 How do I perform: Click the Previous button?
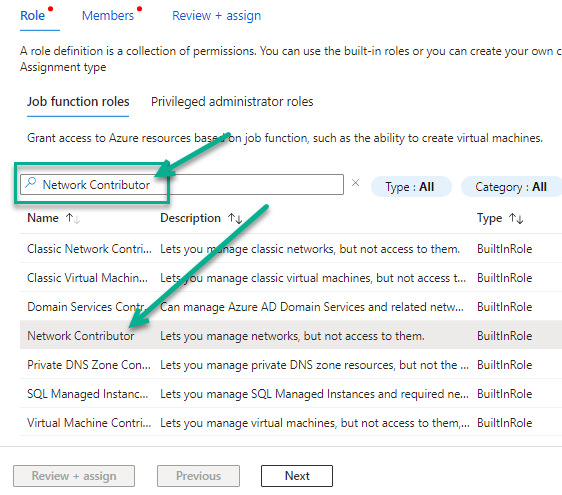(198, 476)
